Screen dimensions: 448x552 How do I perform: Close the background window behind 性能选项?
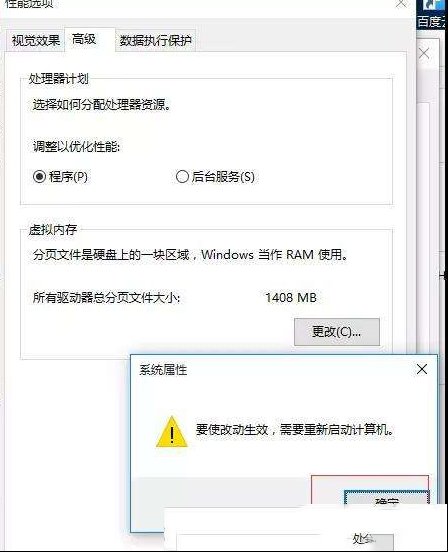pyautogui.click(x=424, y=54)
